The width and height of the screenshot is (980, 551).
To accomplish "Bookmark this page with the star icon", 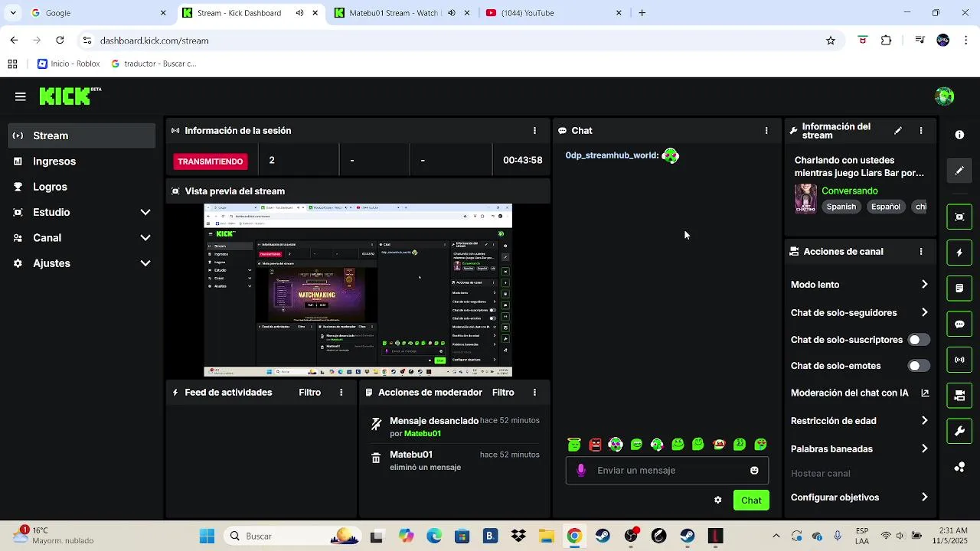I will 831,41.
